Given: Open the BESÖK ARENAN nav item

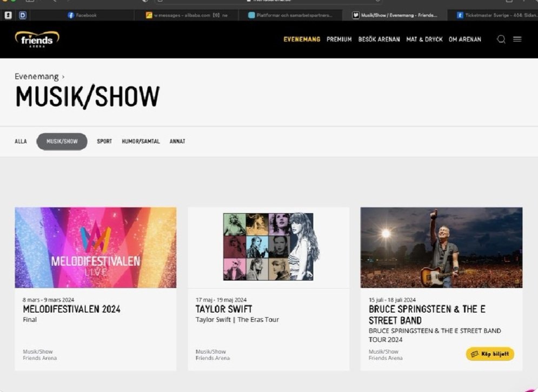Looking at the screenshot, I should (x=379, y=39).
